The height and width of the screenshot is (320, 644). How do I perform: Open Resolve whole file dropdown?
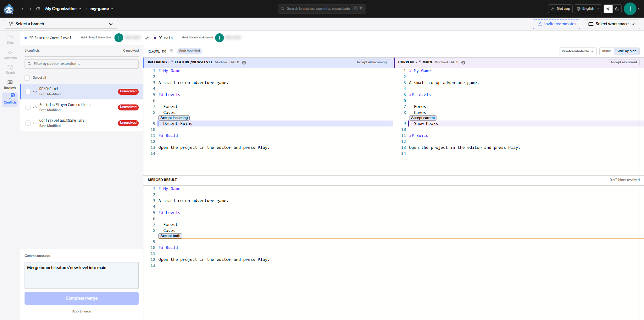coord(577,51)
